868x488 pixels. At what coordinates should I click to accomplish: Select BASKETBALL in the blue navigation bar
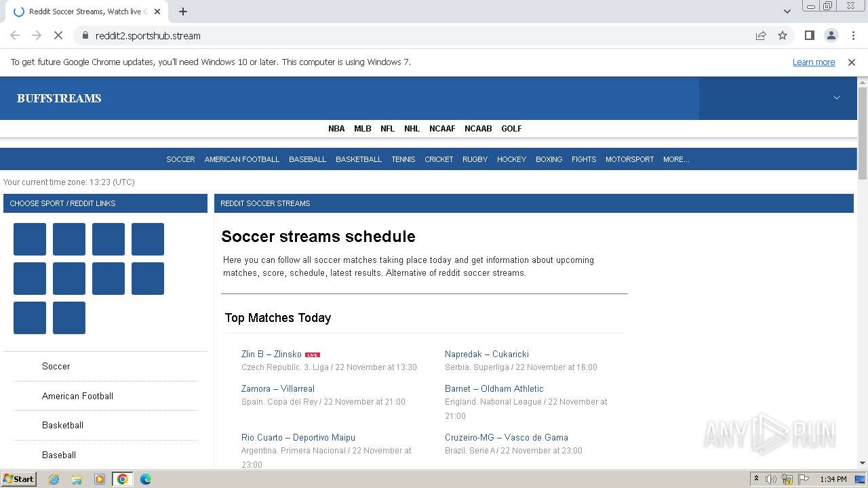point(359,159)
